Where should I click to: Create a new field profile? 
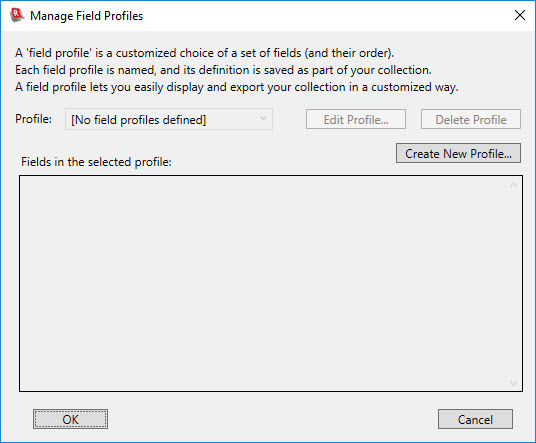point(458,153)
